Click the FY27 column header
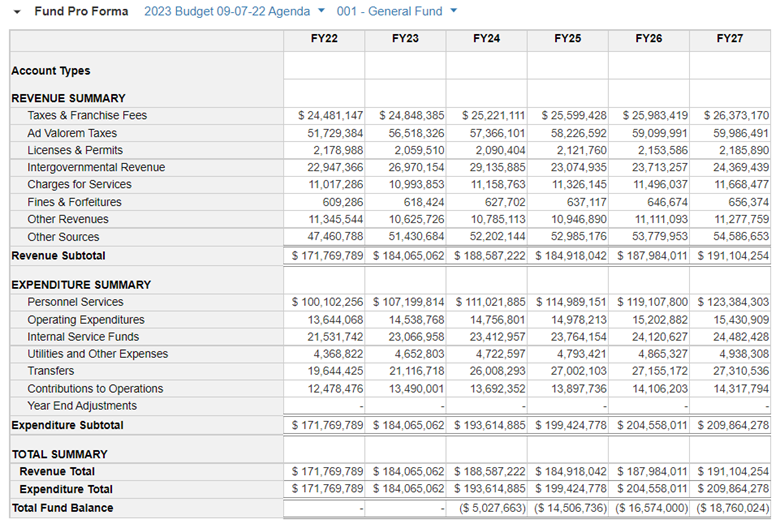 tap(729, 39)
